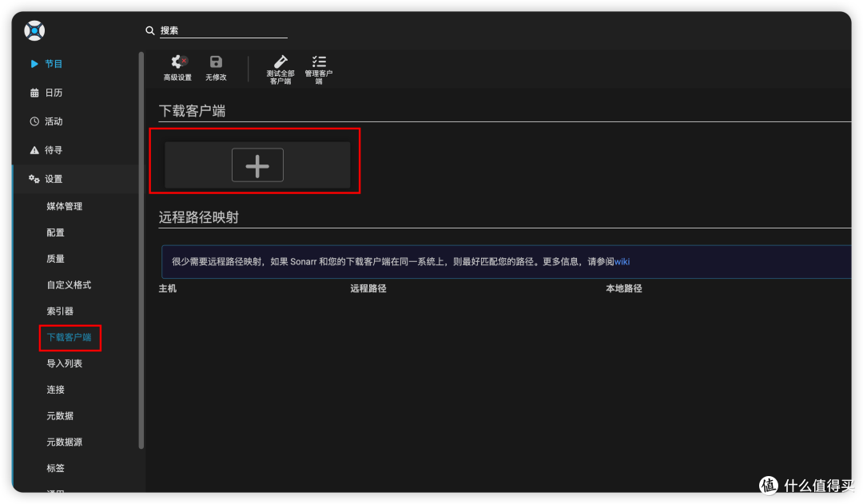863x504 pixels.
Task: Click the 远程路径 column header
Action: coord(368,288)
